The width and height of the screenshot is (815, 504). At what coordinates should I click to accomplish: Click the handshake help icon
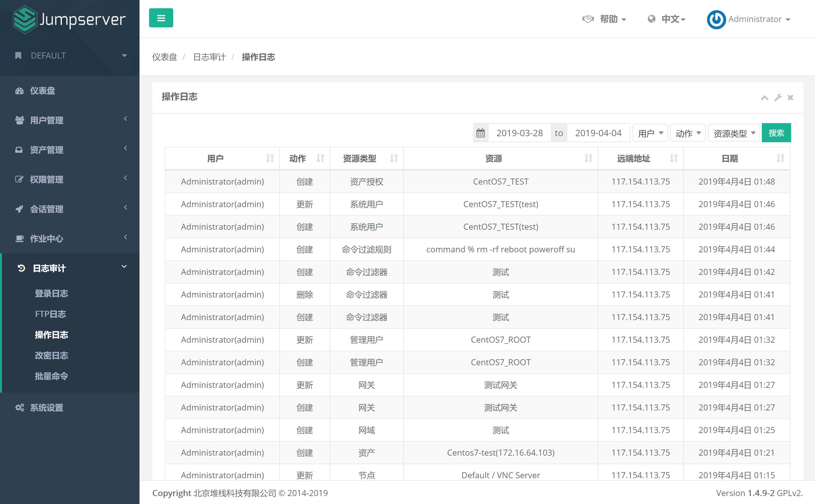click(588, 19)
